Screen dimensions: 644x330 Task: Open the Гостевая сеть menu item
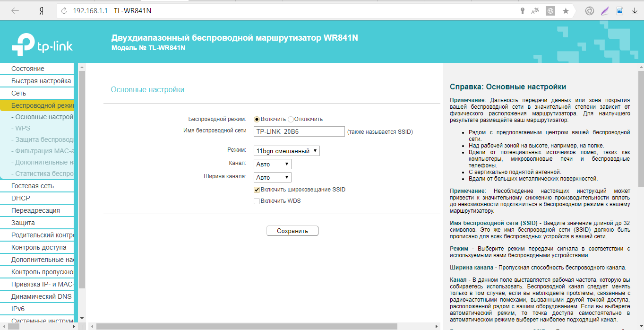[37, 186]
